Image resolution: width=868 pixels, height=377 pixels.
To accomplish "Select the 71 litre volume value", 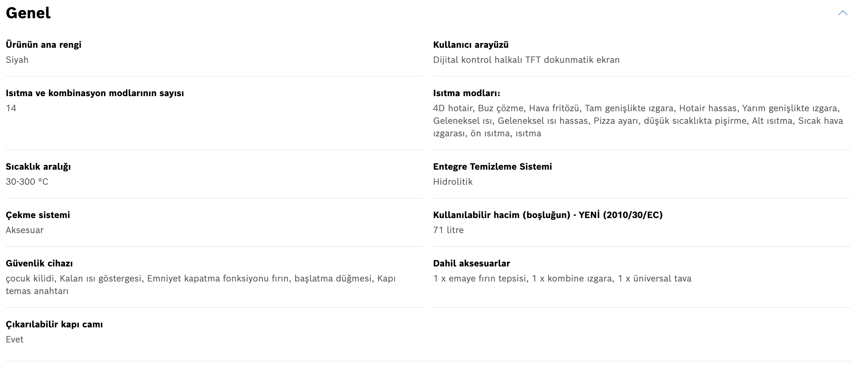I will tap(448, 230).
